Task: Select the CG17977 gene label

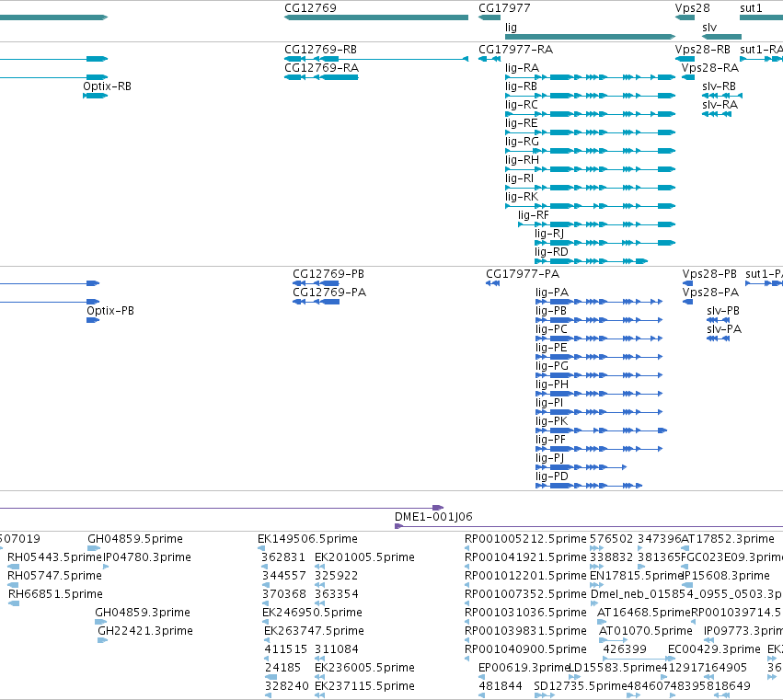Action: [x=504, y=8]
